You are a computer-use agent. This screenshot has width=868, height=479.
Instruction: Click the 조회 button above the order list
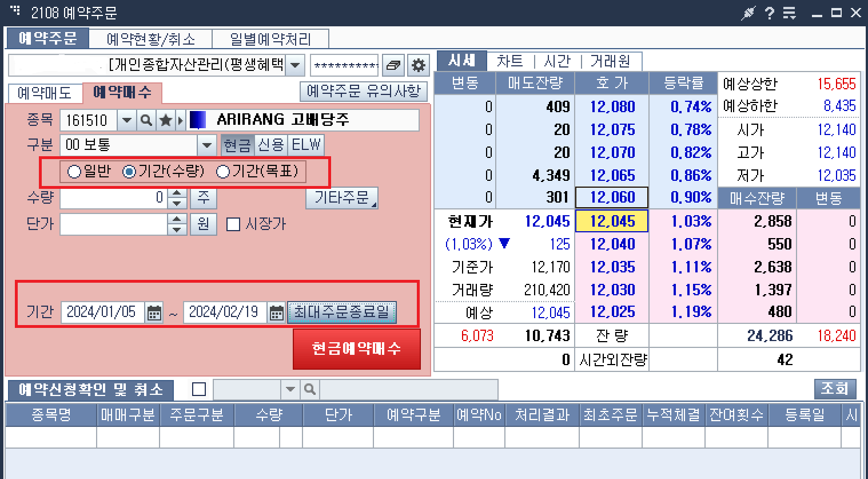(835, 388)
